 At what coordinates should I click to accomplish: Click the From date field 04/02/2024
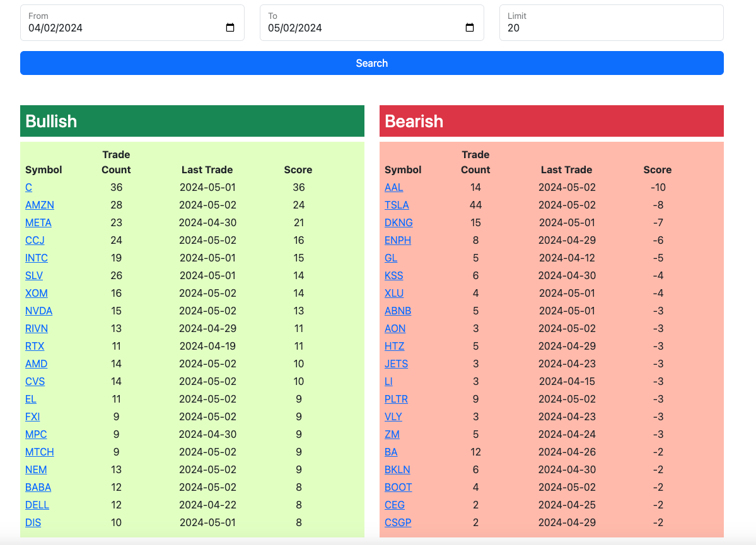pyautogui.click(x=132, y=23)
